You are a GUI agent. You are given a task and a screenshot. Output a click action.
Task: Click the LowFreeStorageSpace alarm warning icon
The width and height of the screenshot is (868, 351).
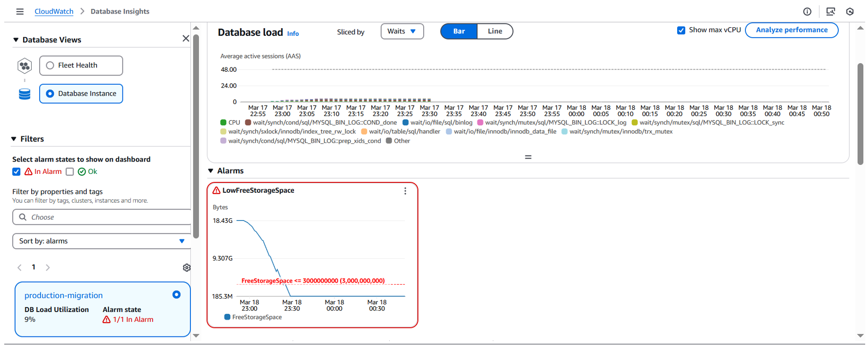[x=216, y=190]
